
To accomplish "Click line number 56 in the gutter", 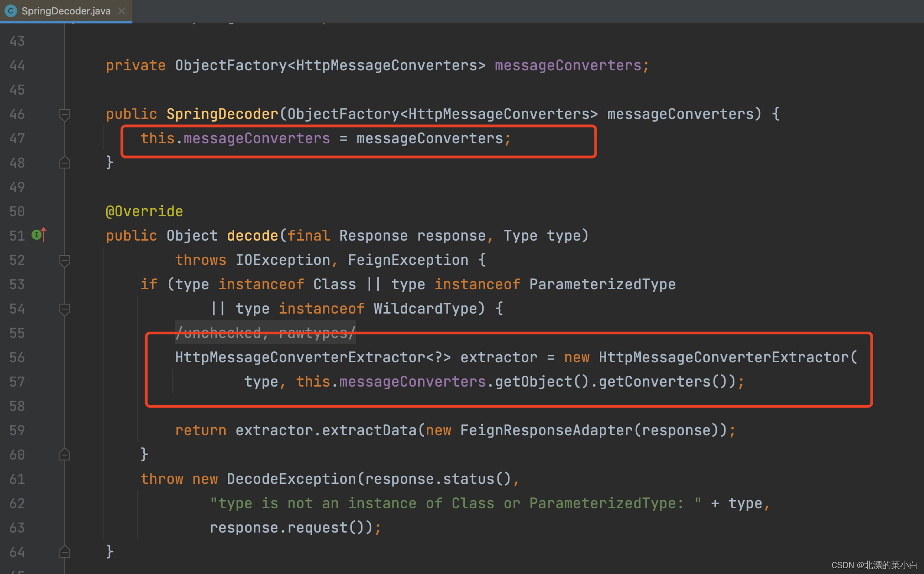I will [x=17, y=358].
